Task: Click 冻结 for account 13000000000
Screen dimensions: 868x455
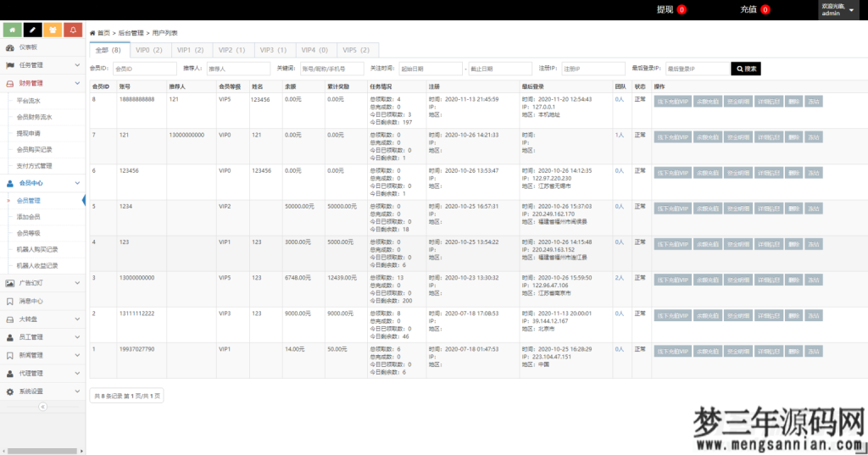Action: (813, 280)
